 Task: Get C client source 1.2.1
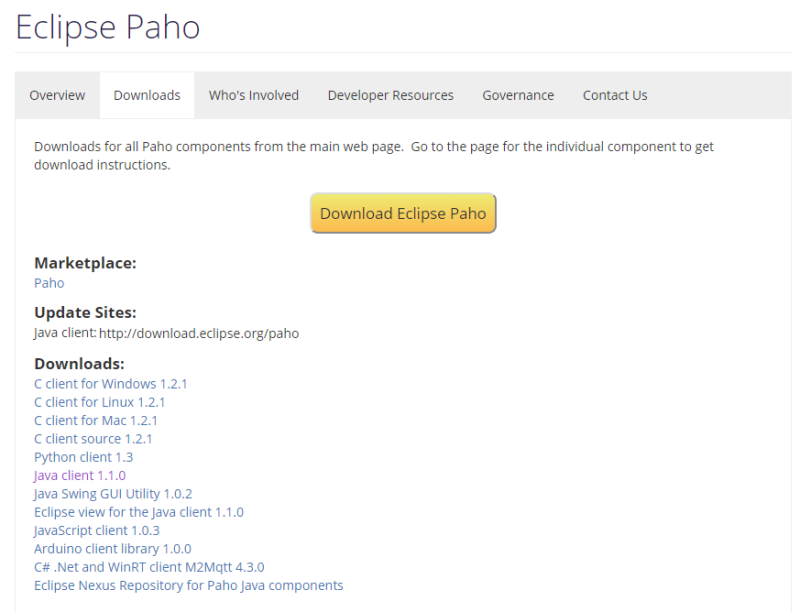[x=93, y=439]
